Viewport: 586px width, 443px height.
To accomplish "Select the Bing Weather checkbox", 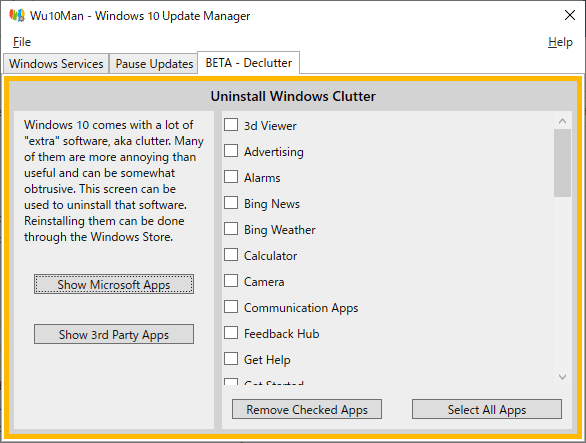I will click(231, 229).
